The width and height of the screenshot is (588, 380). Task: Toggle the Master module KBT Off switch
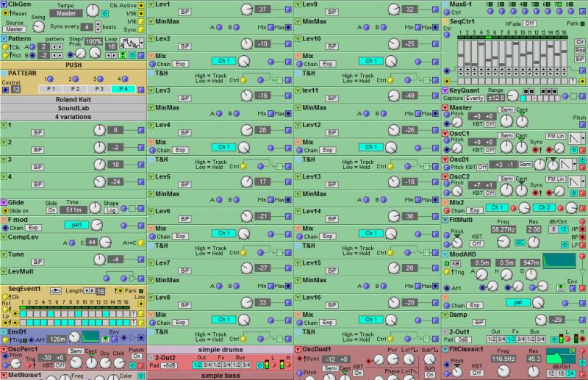tap(490, 123)
